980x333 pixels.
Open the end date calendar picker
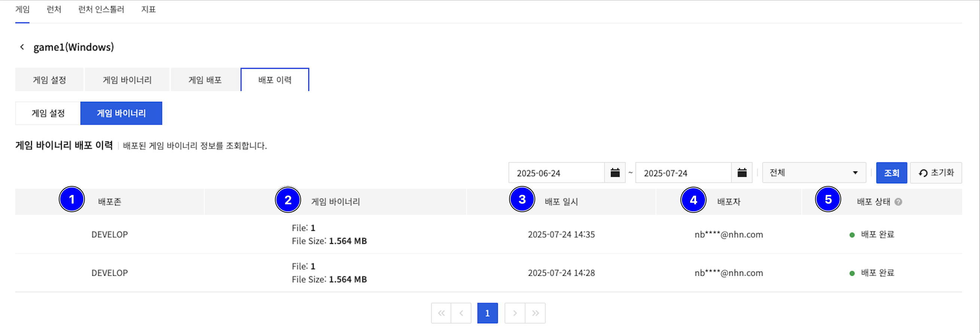coord(741,173)
